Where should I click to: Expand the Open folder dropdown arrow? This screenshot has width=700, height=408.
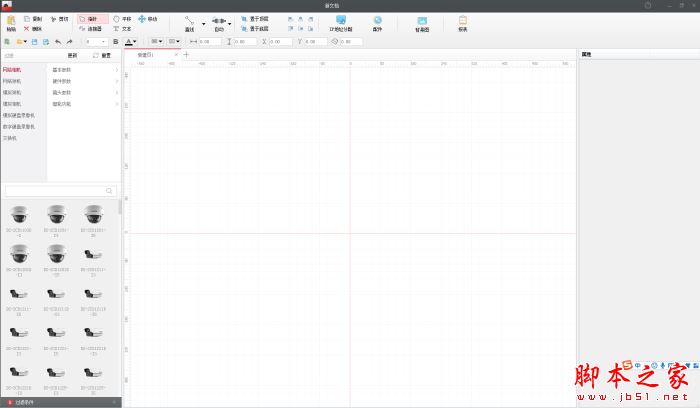(x=25, y=42)
